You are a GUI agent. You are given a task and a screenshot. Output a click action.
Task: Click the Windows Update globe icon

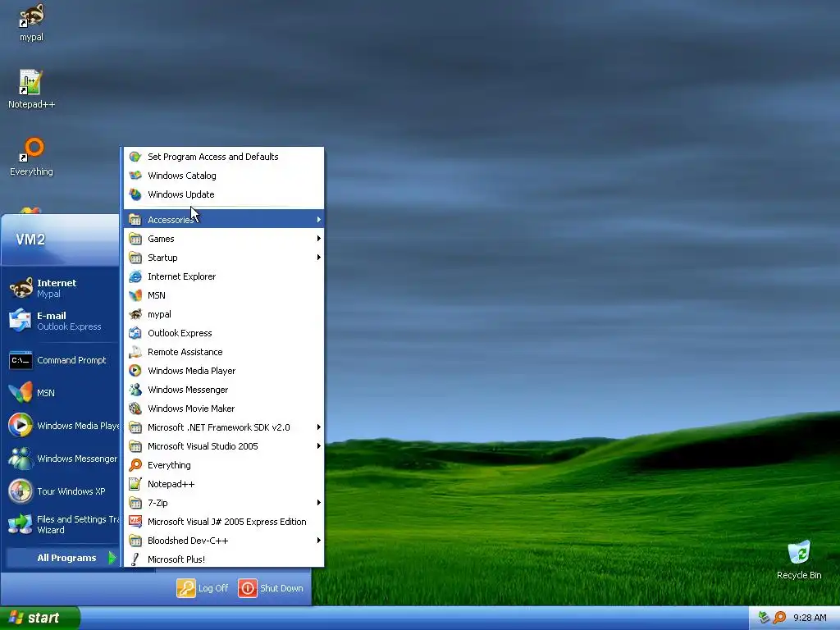[x=135, y=194]
